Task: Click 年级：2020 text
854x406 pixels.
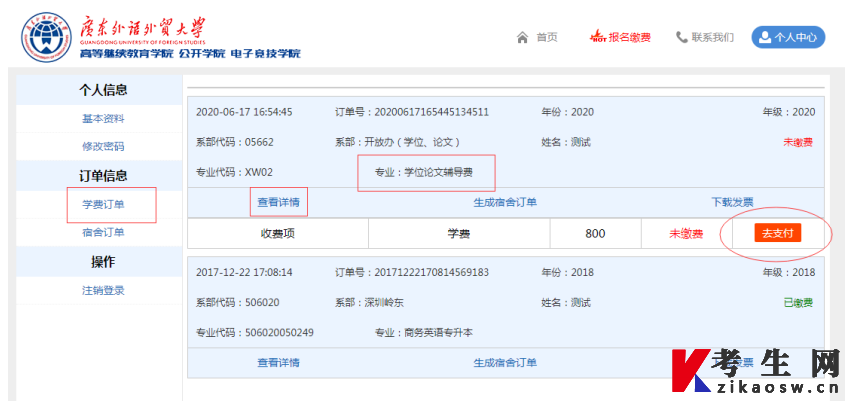Action: [x=789, y=112]
